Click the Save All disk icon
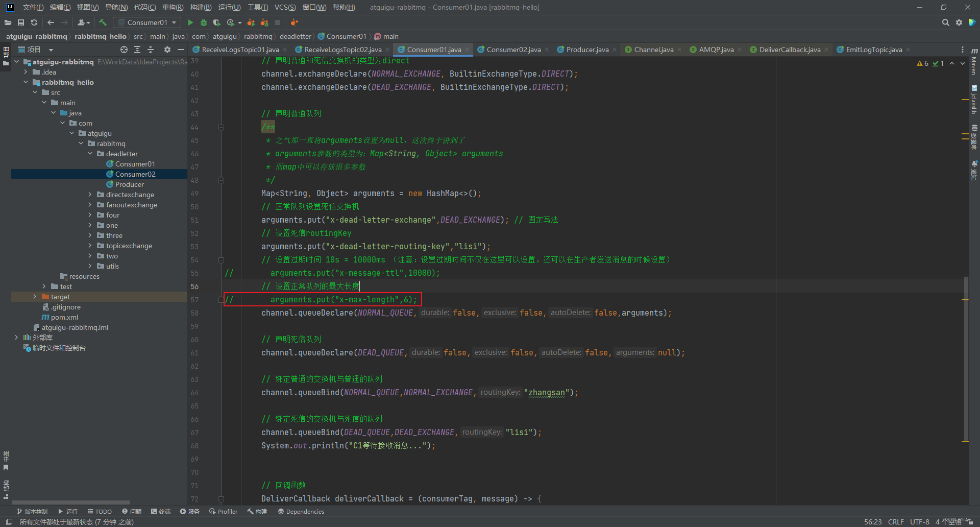 click(21, 22)
